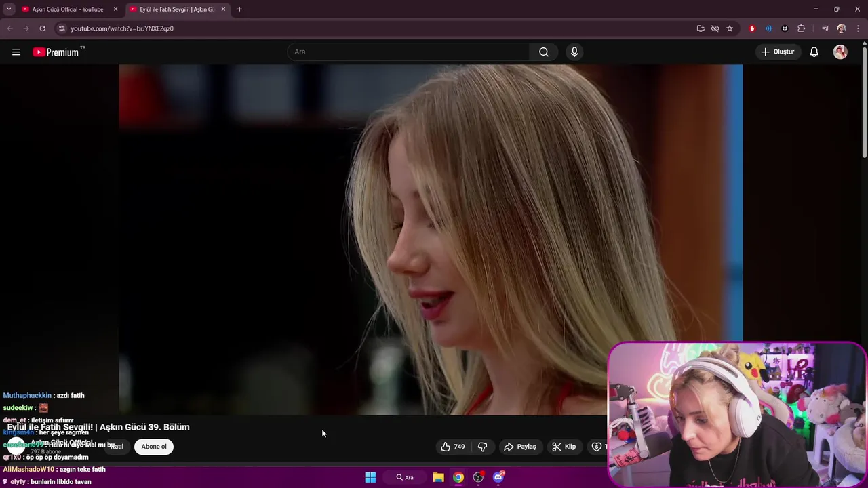Click the browser address bar URL
This screenshot has width=868, height=488.
[122, 28]
